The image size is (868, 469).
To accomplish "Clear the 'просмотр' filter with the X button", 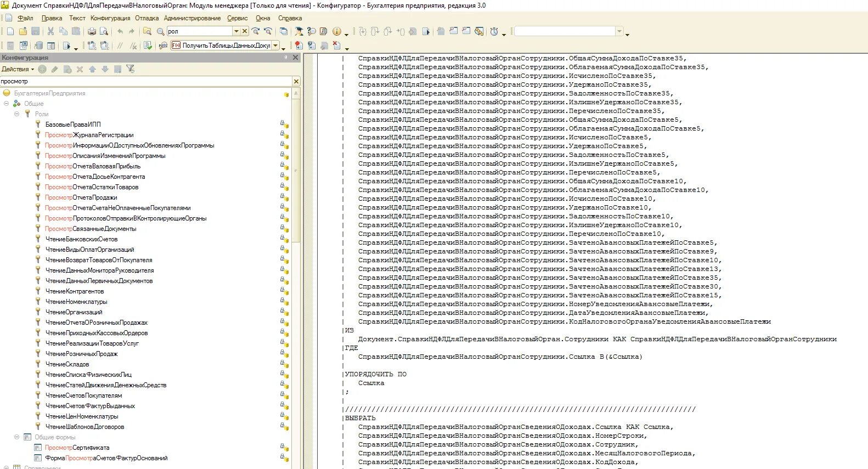I will tap(296, 81).
